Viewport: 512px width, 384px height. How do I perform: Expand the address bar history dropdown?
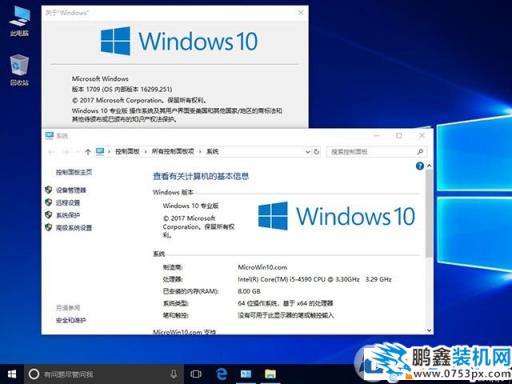tap(308, 152)
